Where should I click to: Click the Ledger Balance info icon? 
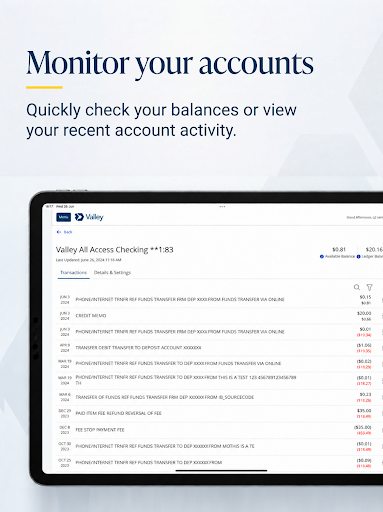pyautogui.click(x=359, y=256)
